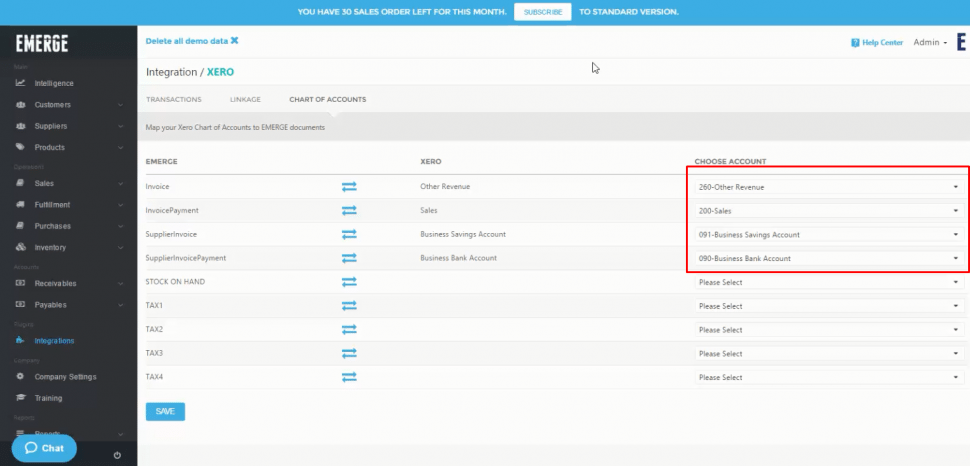Open the 200-Sales account dropdown

click(828, 211)
